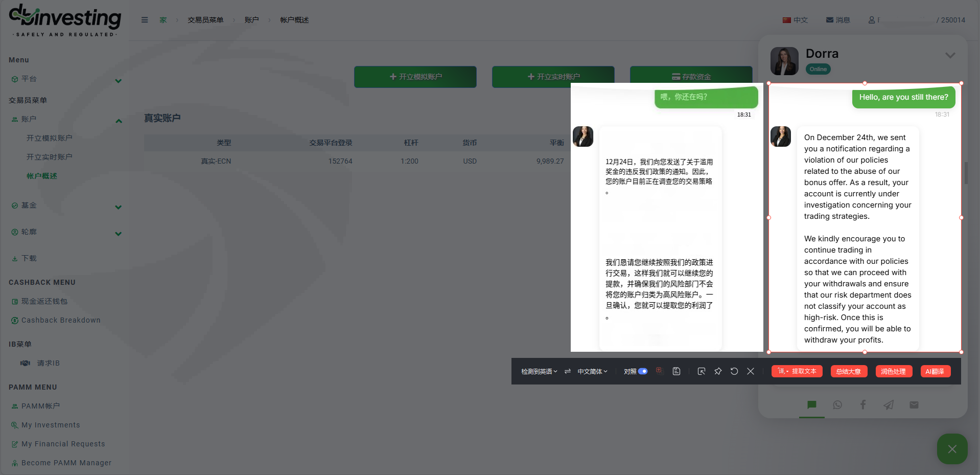Image resolution: width=980 pixels, height=475 pixels.
Task: Swap source and target translation languages
Action: 567,371
